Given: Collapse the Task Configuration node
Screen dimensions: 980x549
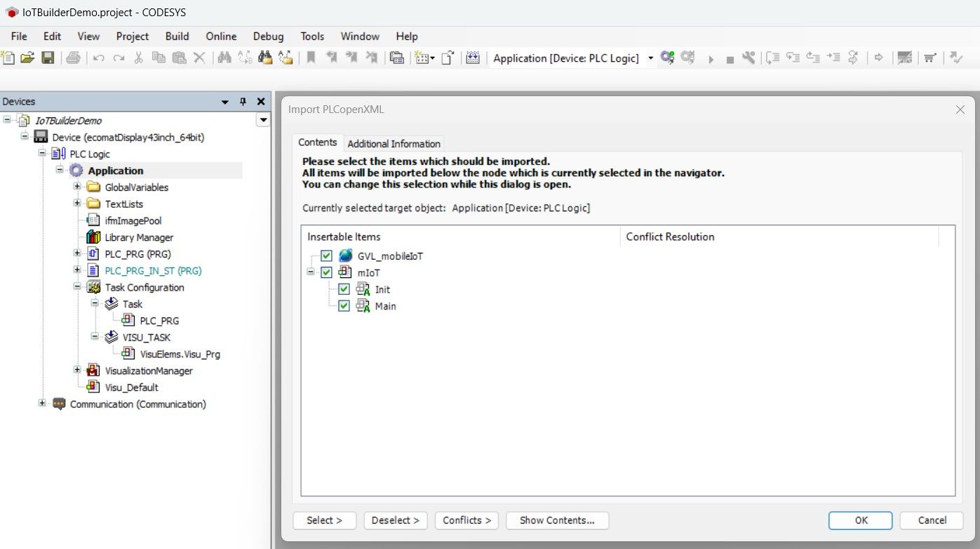Looking at the screenshot, I should point(77,287).
